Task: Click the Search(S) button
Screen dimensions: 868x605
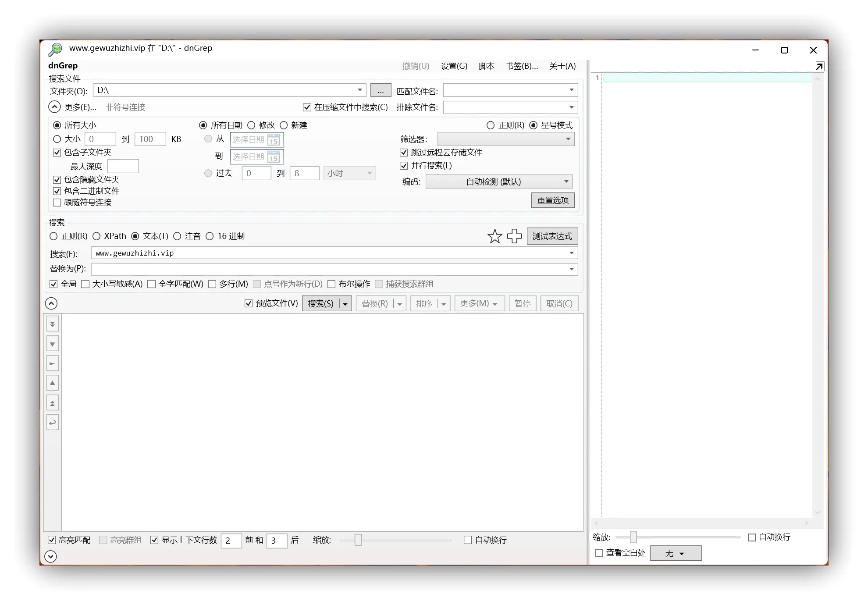Action: [x=321, y=304]
